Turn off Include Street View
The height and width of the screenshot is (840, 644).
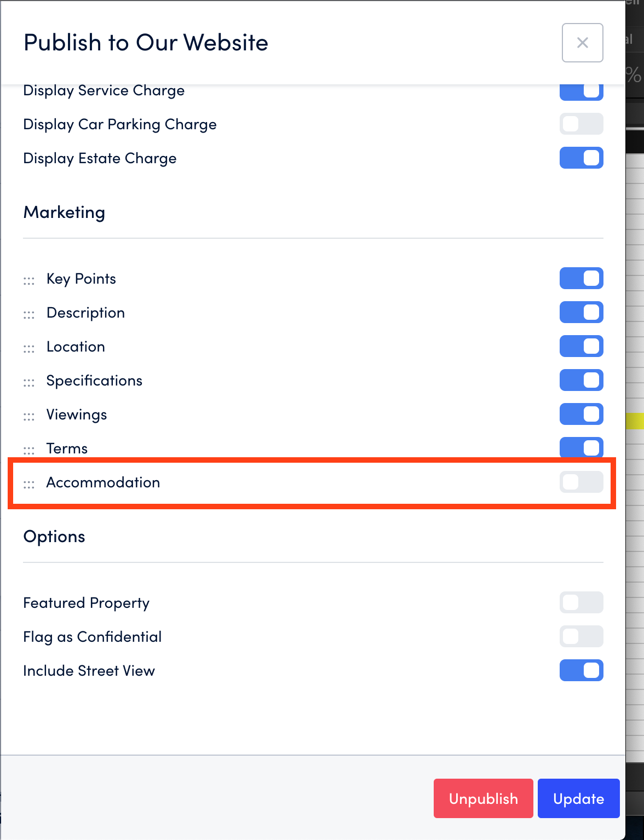pyautogui.click(x=581, y=670)
